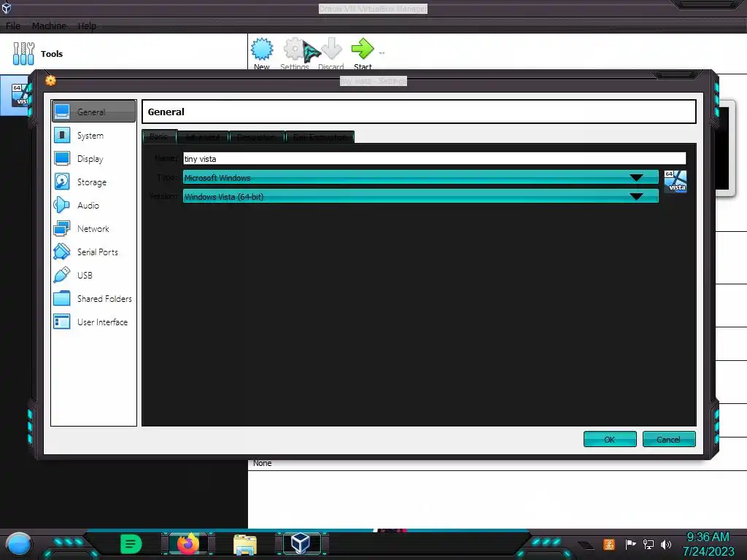The image size is (747, 560).
Task: Open the Start orb on the taskbar
Action: (x=19, y=544)
